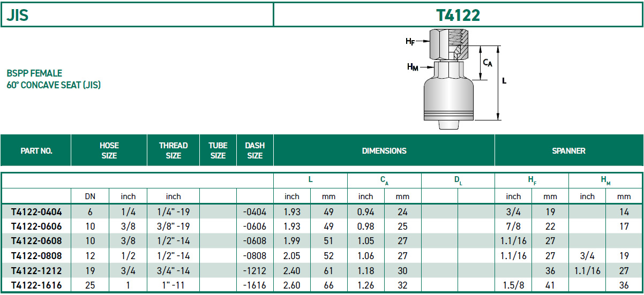The image size is (644, 295).
Task: Click the BSPP FEMALE description text
Action: (x=34, y=73)
